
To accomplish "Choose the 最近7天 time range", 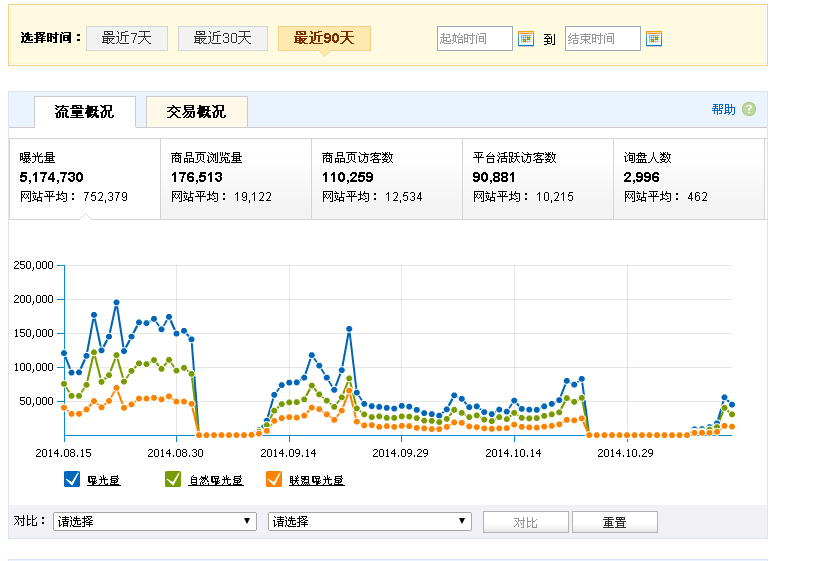I will (127, 38).
